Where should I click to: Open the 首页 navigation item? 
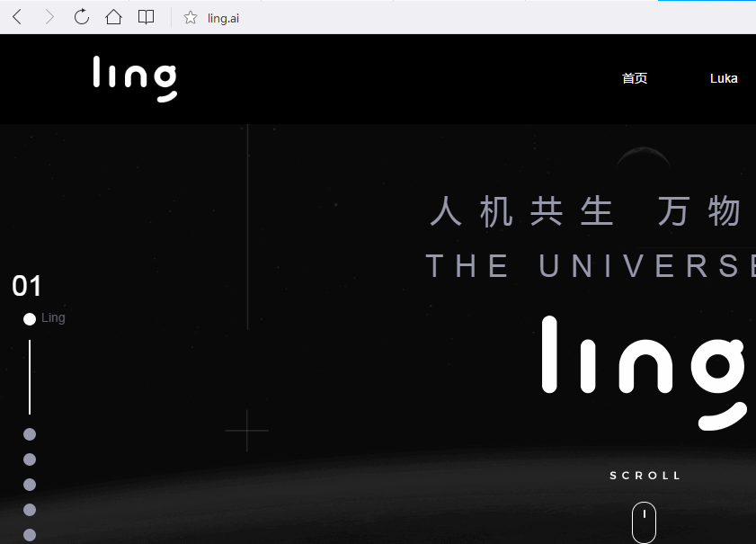tap(635, 78)
